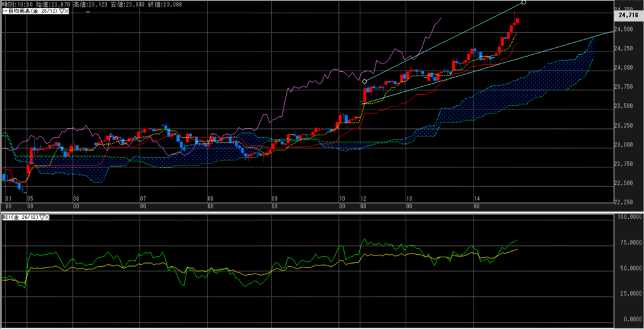
Task: Select the RSI(金 26/12) panel label
Action: (19, 217)
